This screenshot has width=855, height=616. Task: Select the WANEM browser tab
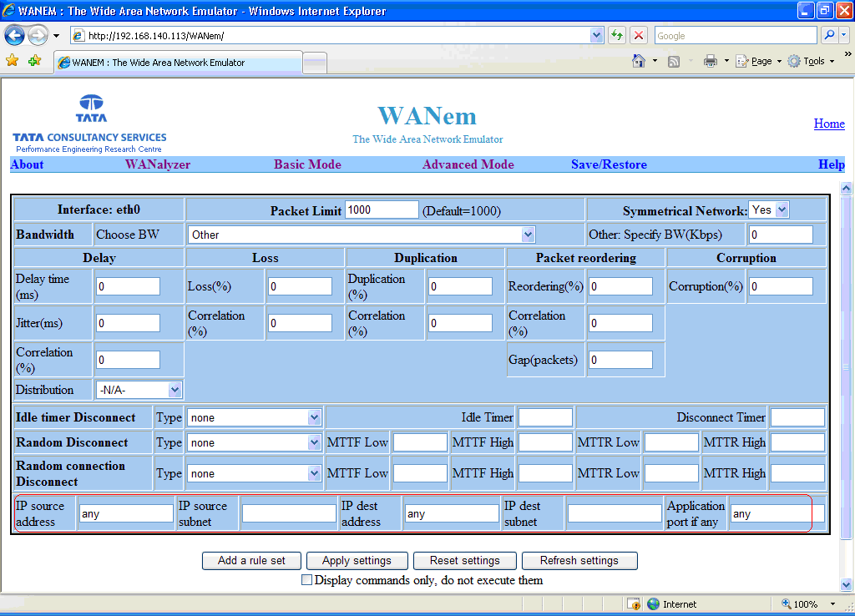tap(178, 63)
